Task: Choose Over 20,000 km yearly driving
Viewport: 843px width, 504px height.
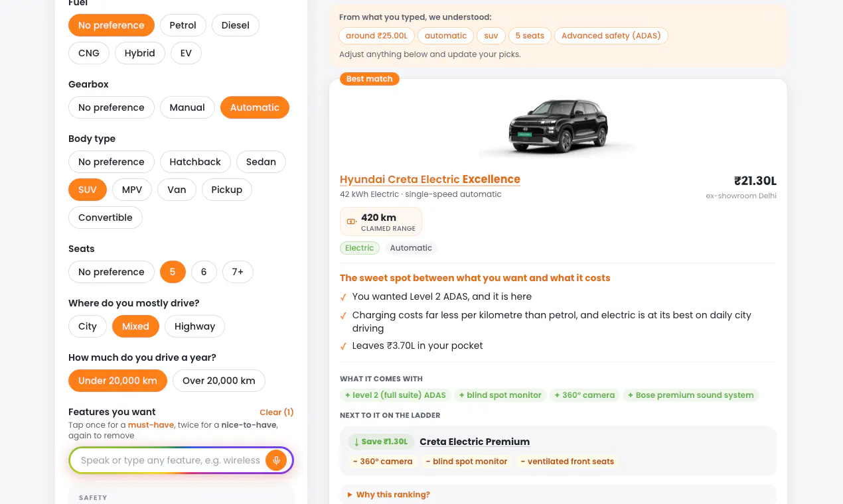Action: (x=219, y=381)
